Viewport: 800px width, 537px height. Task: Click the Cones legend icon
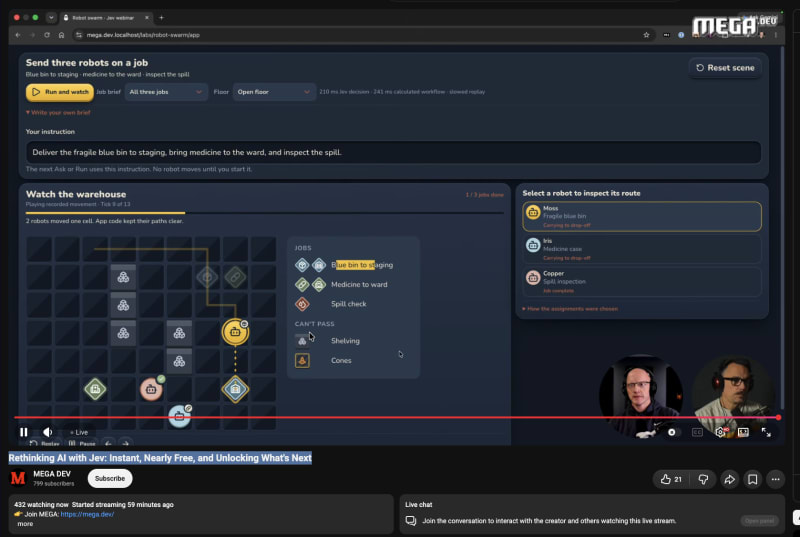click(x=302, y=360)
